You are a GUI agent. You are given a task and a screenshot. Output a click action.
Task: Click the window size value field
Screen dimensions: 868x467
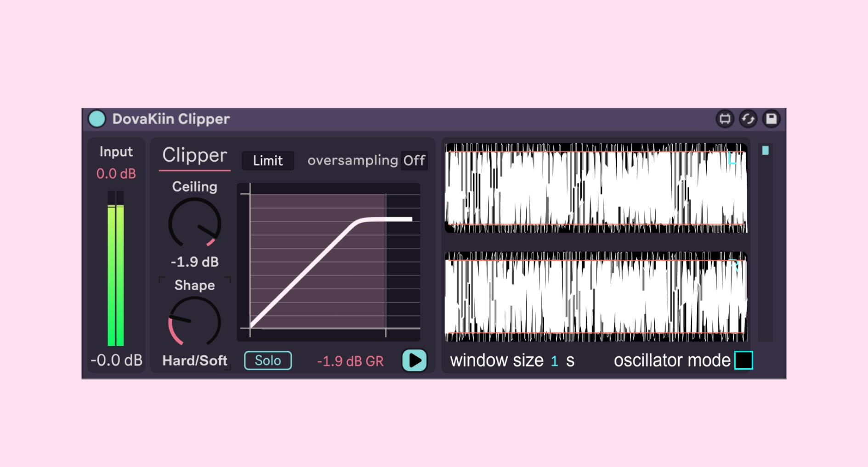pyautogui.click(x=555, y=361)
